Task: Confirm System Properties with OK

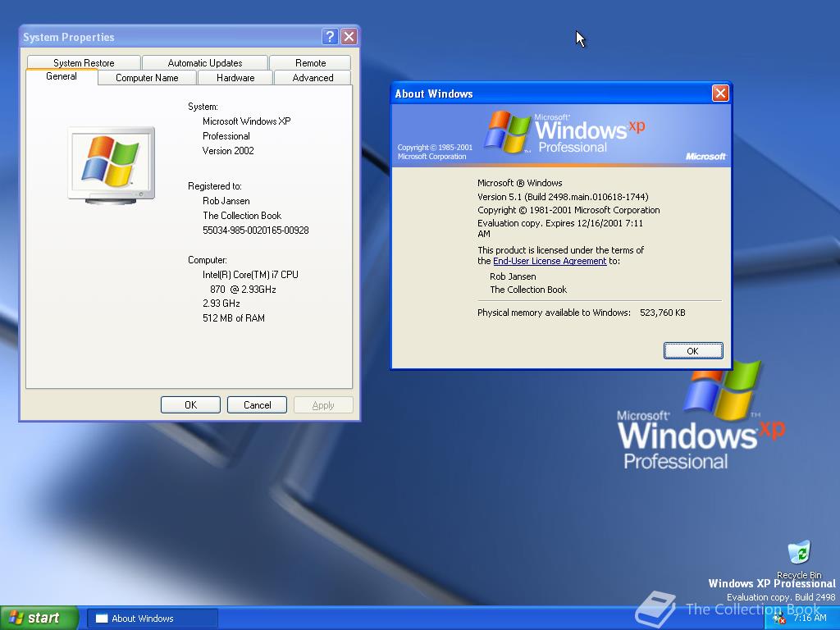Action: tap(190, 405)
